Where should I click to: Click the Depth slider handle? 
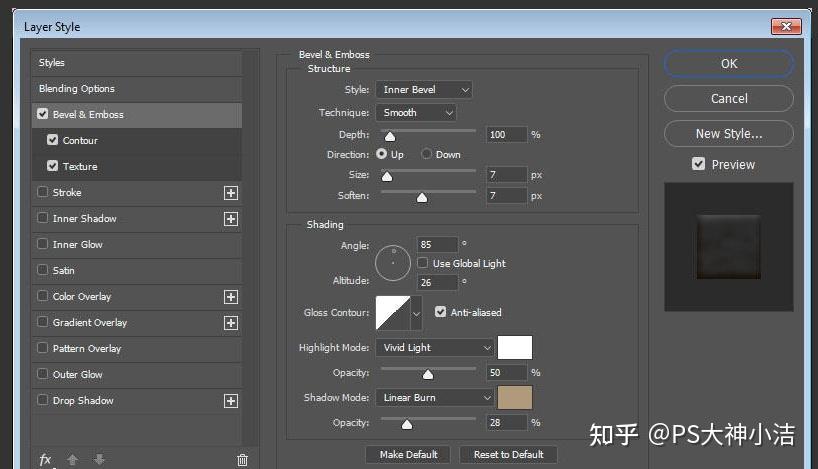[x=390, y=137]
